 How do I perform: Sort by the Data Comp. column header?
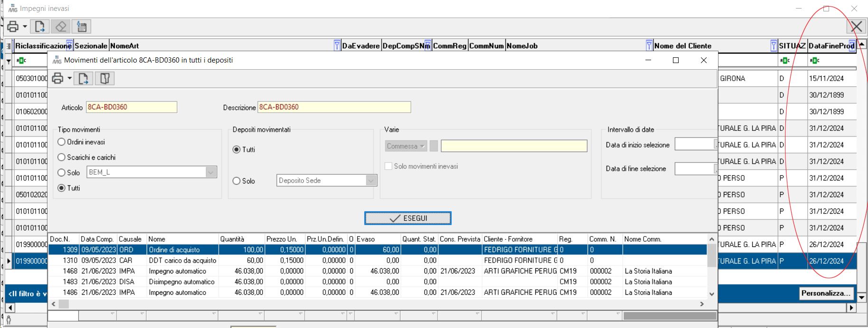[x=98, y=239]
